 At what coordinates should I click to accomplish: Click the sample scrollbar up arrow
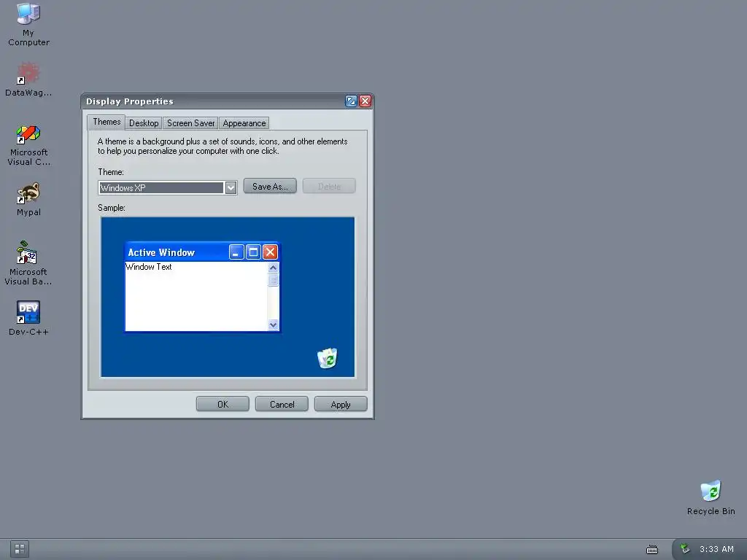coord(273,268)
